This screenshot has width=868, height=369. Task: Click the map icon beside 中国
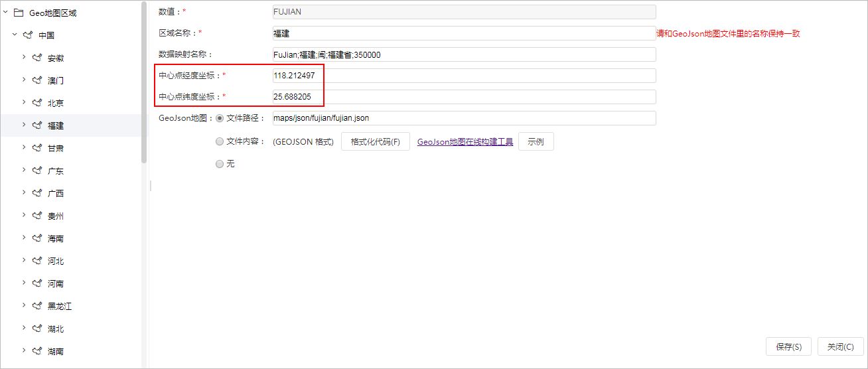tap(28, 35)
